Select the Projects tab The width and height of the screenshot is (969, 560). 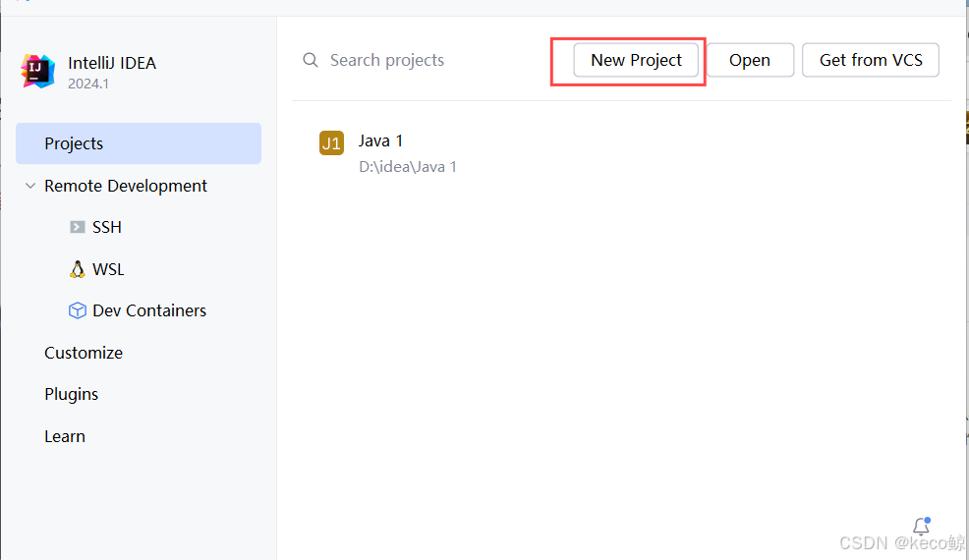coord(139,143)
